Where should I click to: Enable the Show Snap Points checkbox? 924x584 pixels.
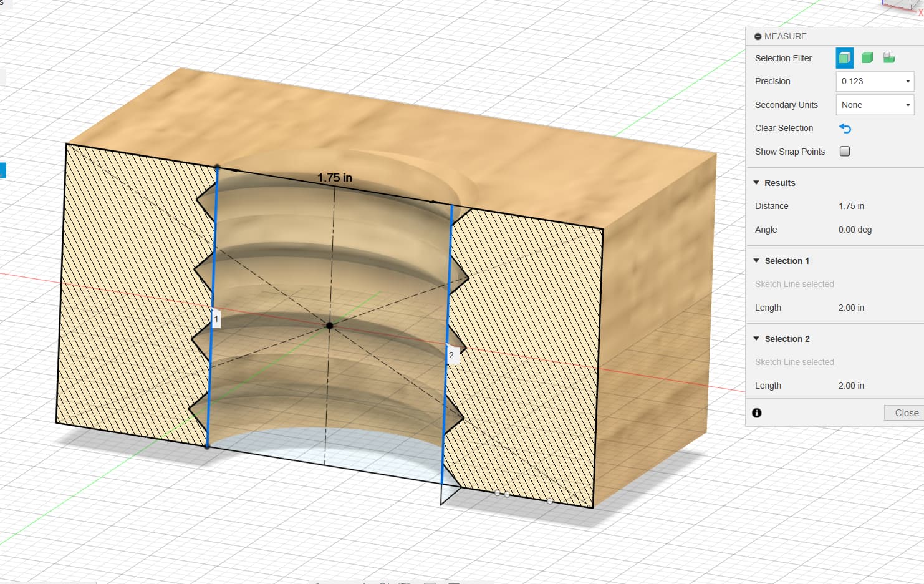(845, 152)
